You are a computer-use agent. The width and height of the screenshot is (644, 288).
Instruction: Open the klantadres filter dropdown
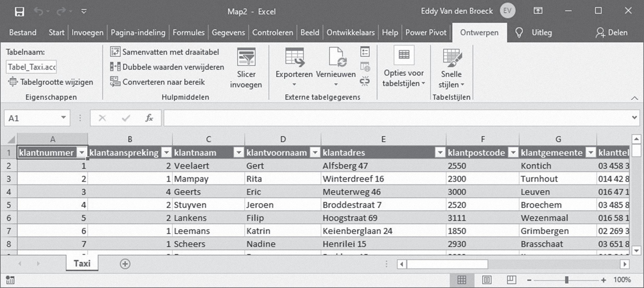point(440,153)
